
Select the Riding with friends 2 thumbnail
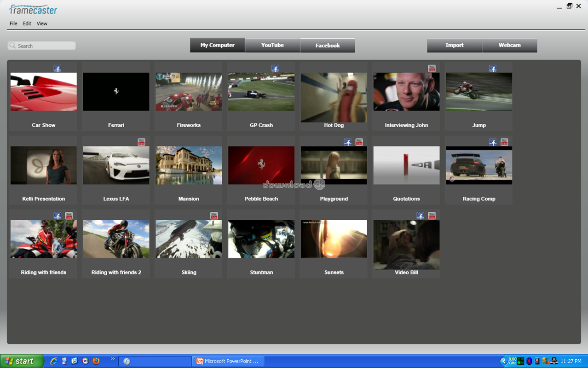point(116,239)
